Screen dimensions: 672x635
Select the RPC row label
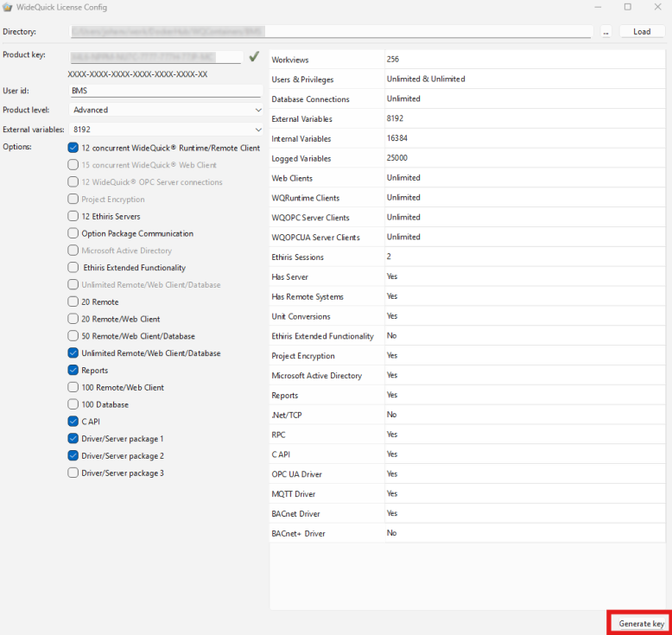278,435
